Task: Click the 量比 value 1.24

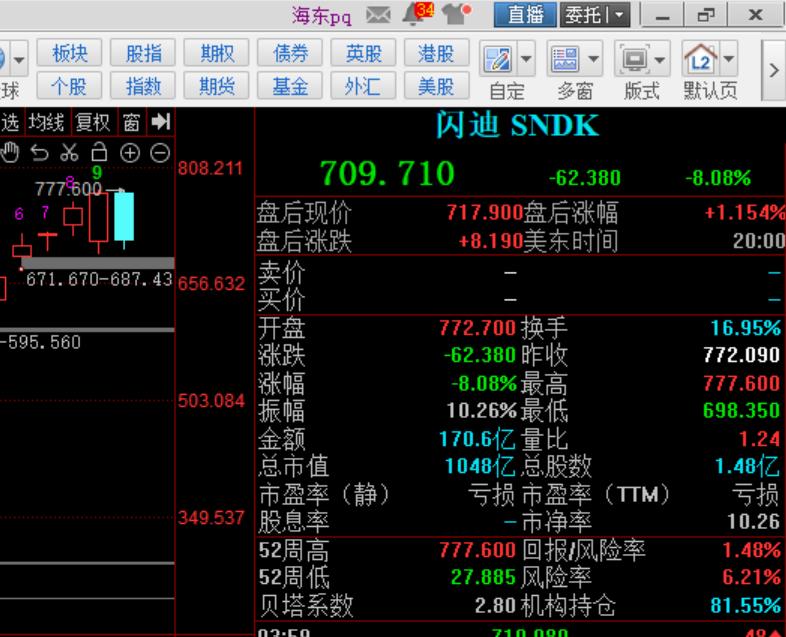Action: click(x=759, y=439)
